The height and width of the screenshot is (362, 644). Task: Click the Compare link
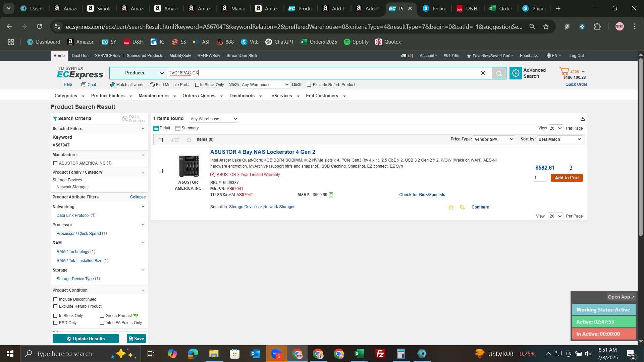pos(480,207)
